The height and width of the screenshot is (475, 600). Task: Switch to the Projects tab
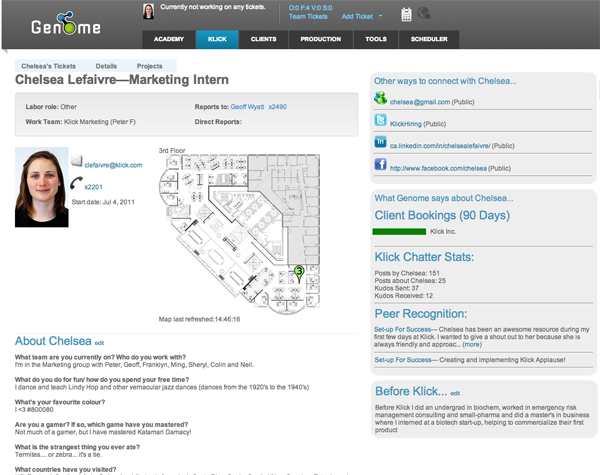150,66
